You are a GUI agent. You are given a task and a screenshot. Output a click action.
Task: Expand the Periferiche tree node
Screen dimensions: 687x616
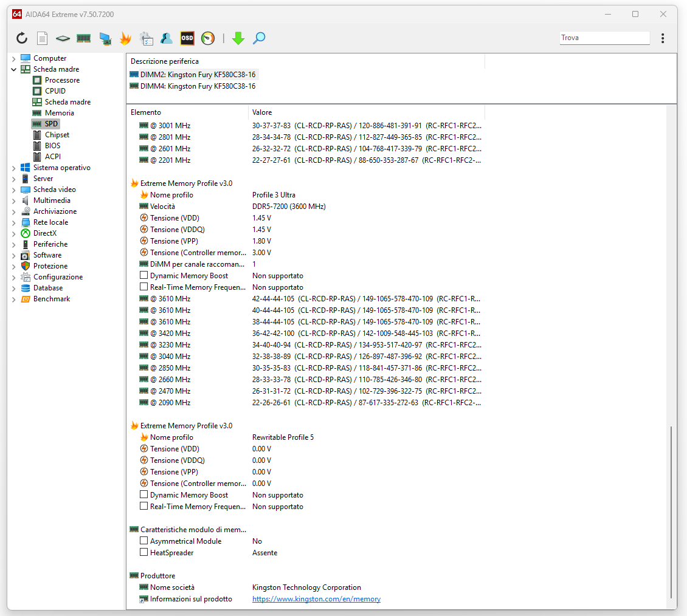point(13,245)
